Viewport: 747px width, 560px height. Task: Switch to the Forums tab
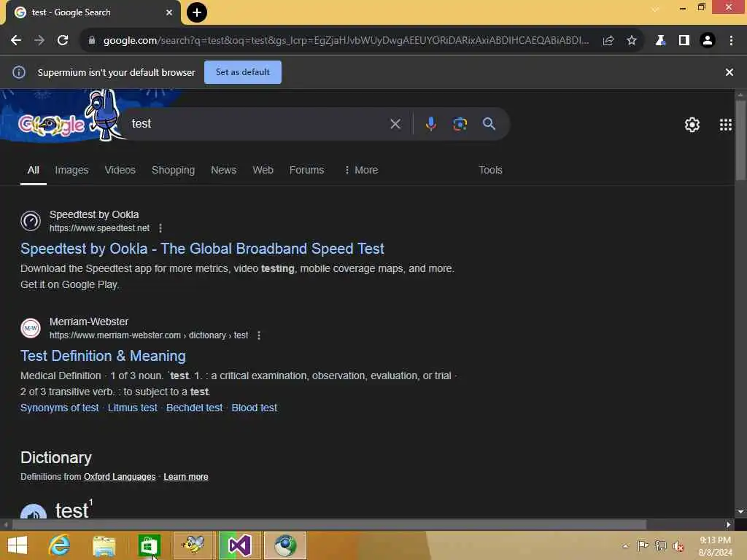pyautogui.click(x=306, y=170)
